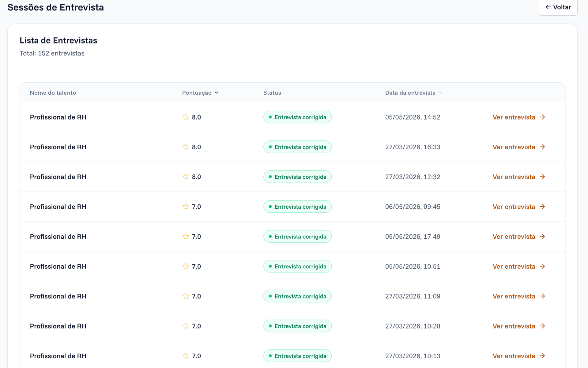This screenshot has height=368, width=588.
Task: Select Profissional de RH dated 05/05/2026, 17:49
Action: (x=58, y=237)
